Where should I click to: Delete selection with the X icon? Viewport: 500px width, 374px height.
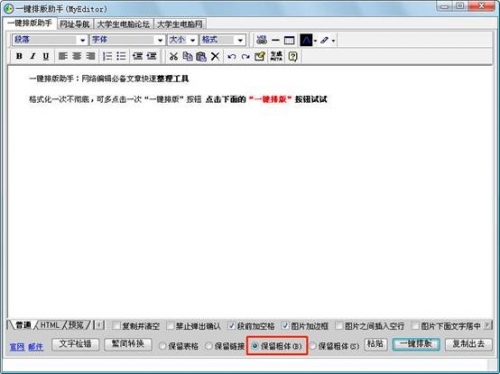pos(215,56)
